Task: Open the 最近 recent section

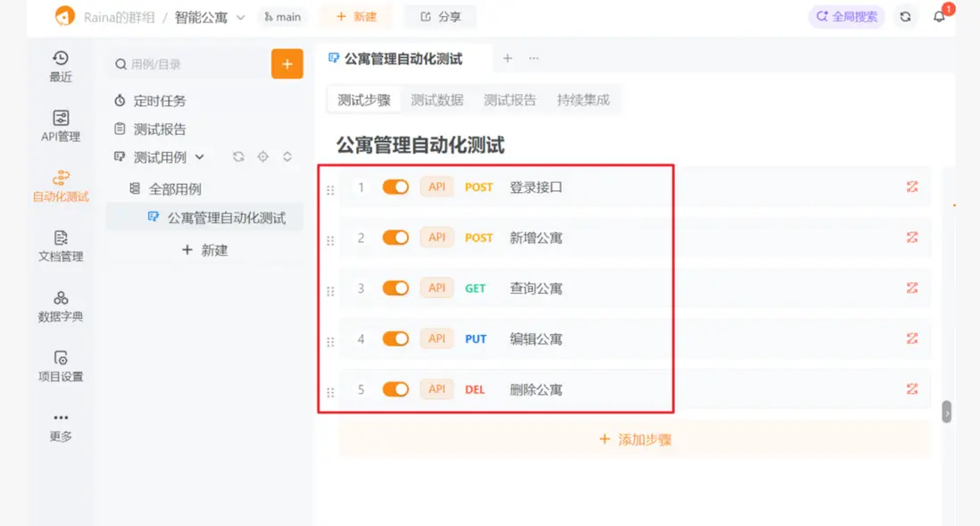Action: click(x=61, y=67)
